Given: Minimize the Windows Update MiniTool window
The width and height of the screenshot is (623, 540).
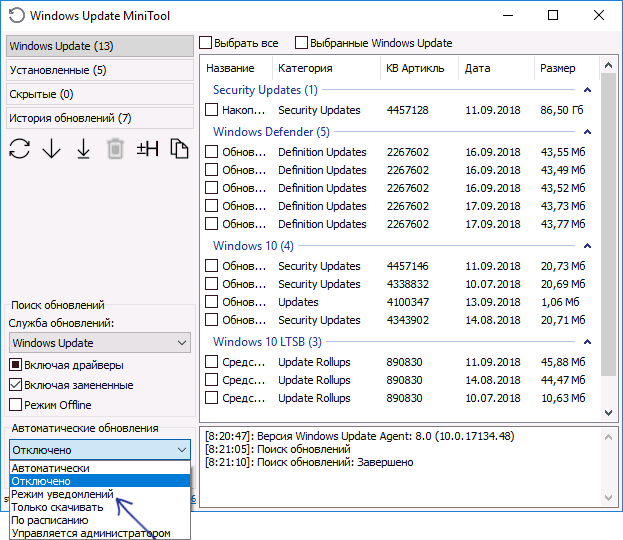Looking at the screenshot, I should pos(508,15).
